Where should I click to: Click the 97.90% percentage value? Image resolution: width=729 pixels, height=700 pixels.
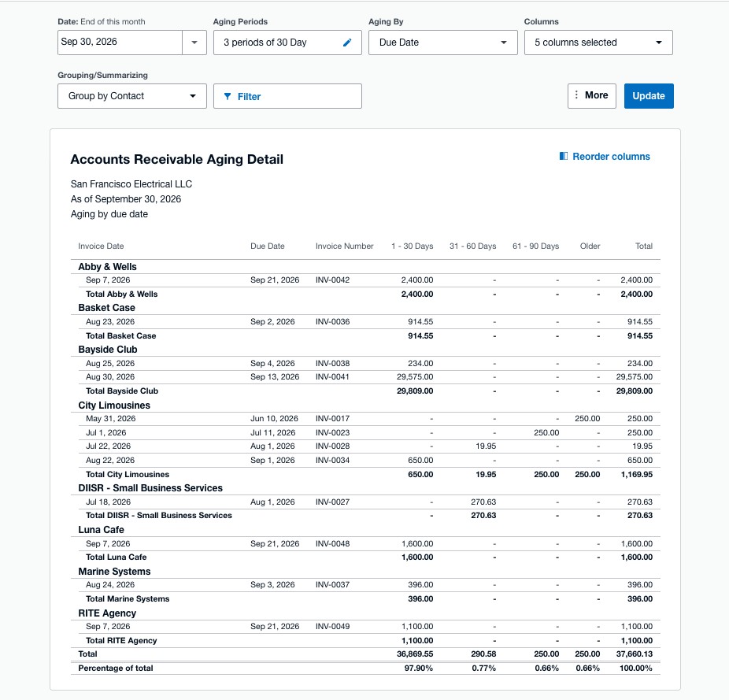[x=419, y=668]
